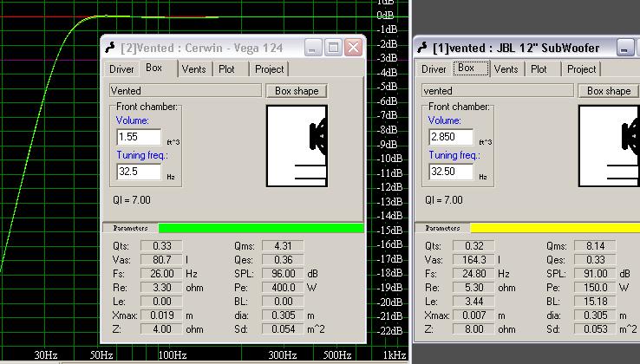Open the Plot tab in Cerwin-Vega window

click(227, 69)
